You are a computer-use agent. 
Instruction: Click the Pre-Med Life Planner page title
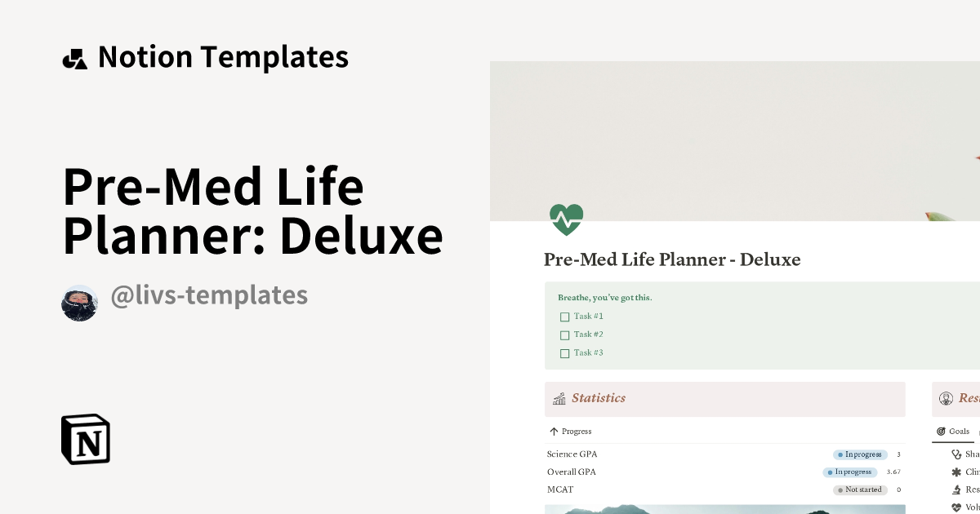672,259
